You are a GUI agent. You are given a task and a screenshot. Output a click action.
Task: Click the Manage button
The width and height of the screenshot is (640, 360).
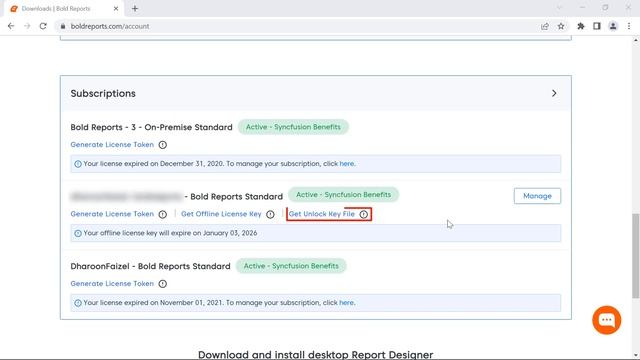537,196
